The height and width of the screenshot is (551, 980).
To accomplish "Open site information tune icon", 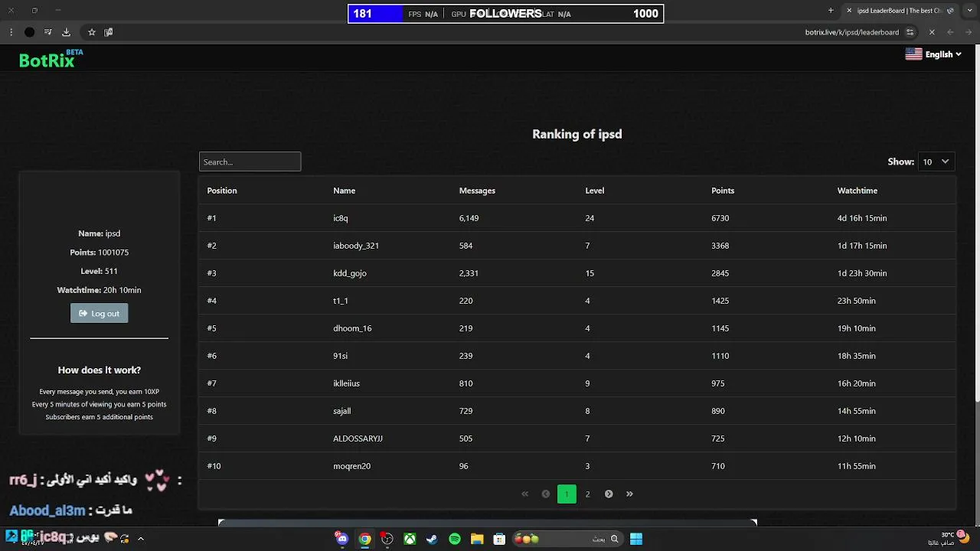I will (910, 32).
